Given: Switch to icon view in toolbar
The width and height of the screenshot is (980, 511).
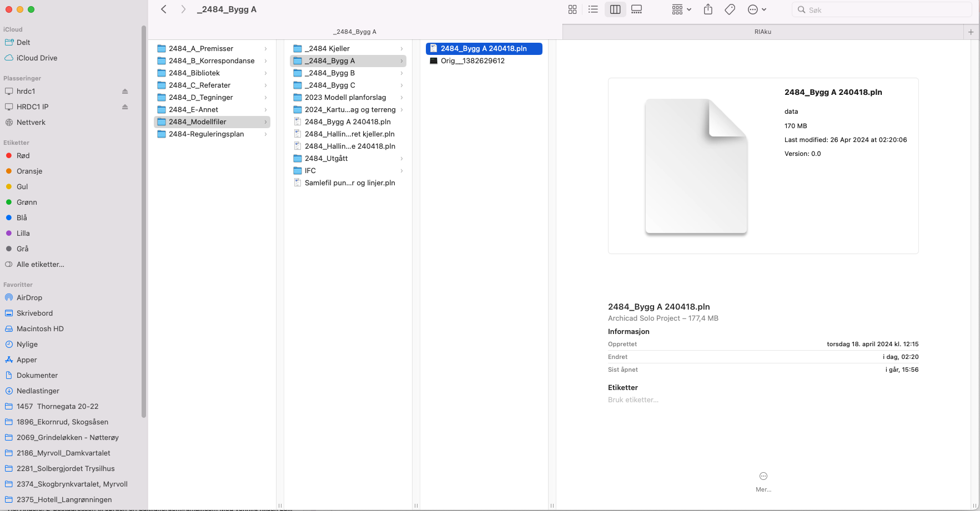Looking at the screenshot, I should point(572,9).
